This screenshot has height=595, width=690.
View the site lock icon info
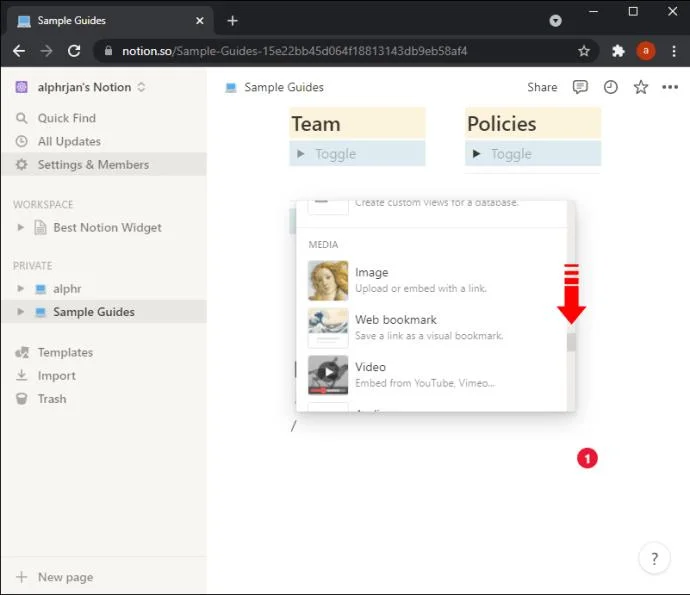pos(108,51)
